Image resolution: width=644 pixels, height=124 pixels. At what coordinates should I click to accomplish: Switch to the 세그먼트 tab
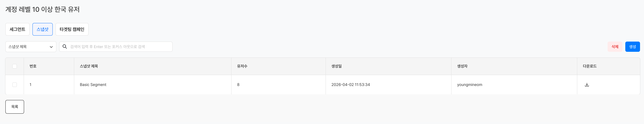(18, 29)
